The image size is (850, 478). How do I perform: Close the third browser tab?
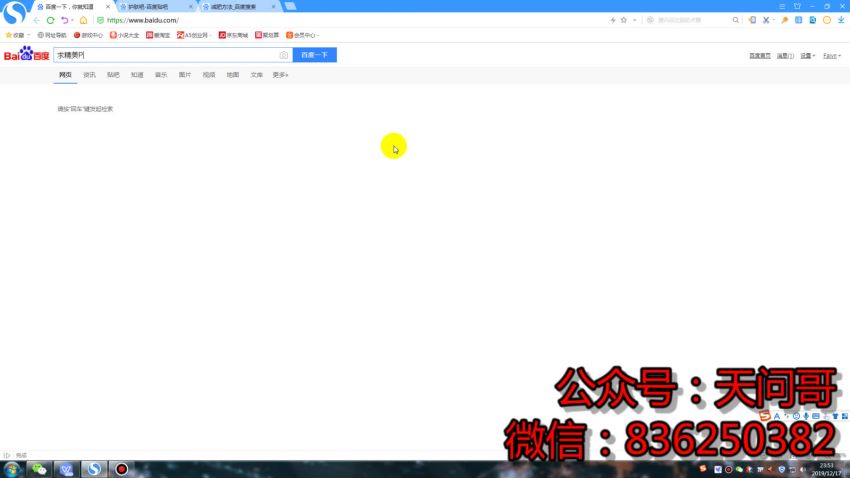273,7
